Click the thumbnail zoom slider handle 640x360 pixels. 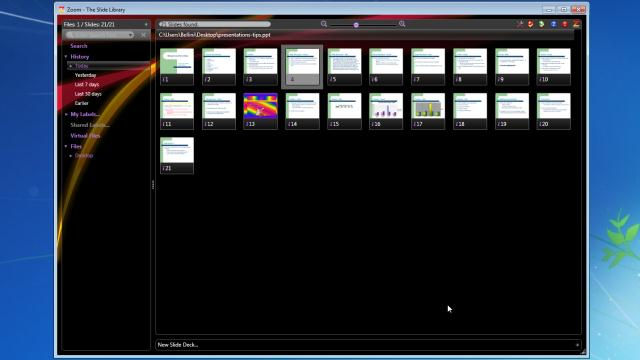pyautogui.click(x=356, y=25)
